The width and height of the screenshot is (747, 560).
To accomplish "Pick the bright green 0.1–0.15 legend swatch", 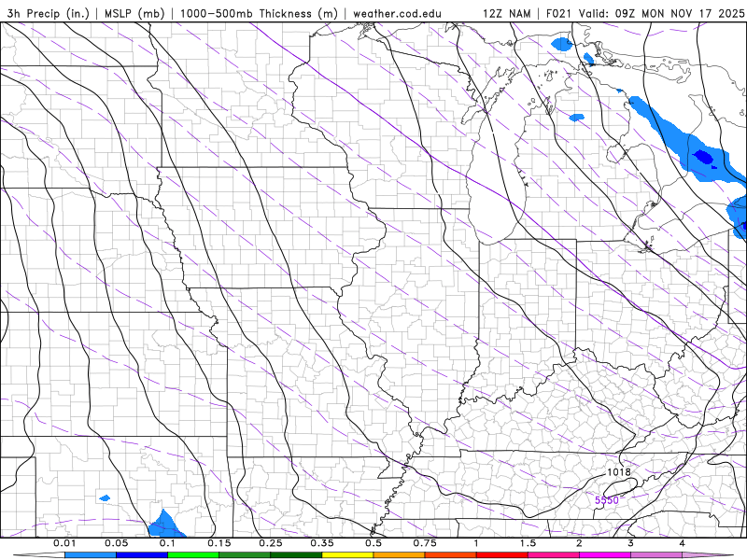I will [193, 555].
